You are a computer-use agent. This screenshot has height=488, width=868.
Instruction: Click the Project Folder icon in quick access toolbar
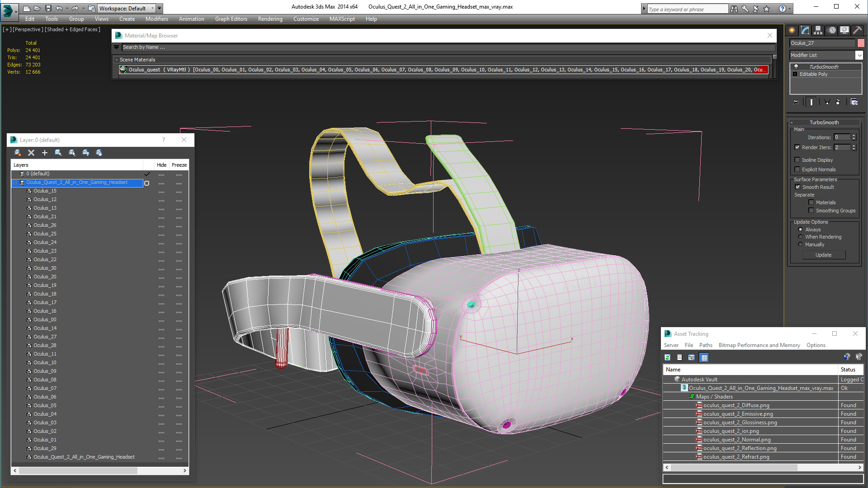pyautogui.click(x=92, y=8)
